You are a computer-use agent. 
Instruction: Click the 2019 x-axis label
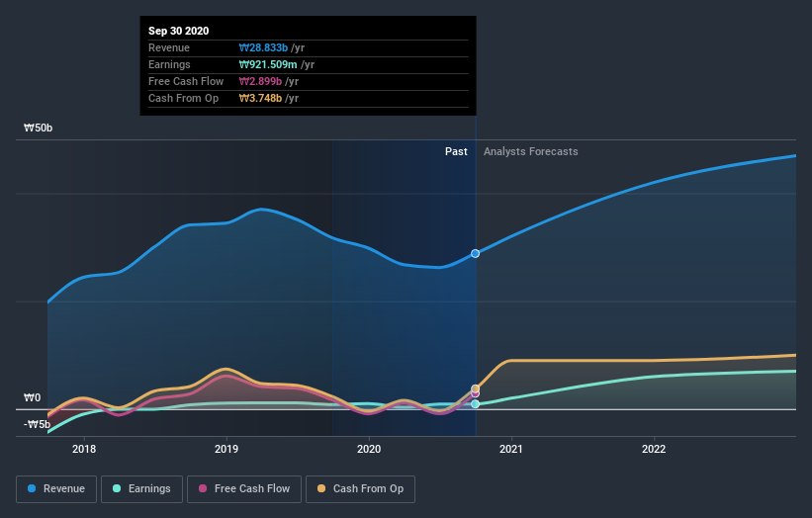coord(226,449)
